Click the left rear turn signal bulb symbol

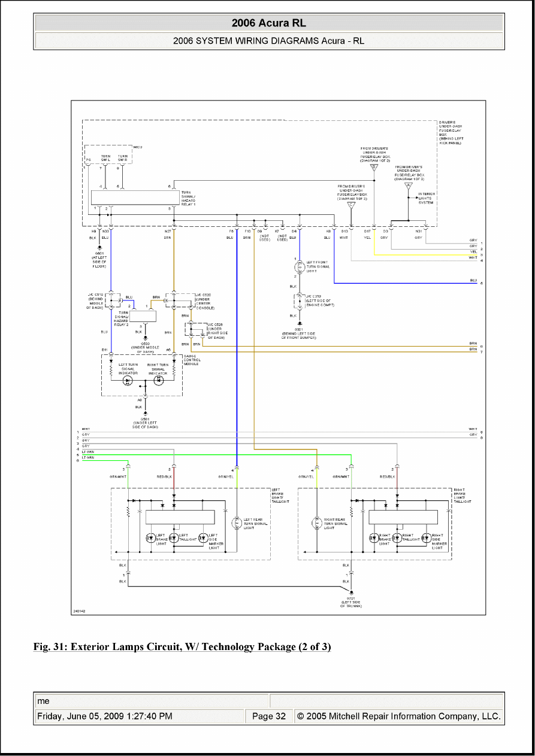tap(237, 523)
